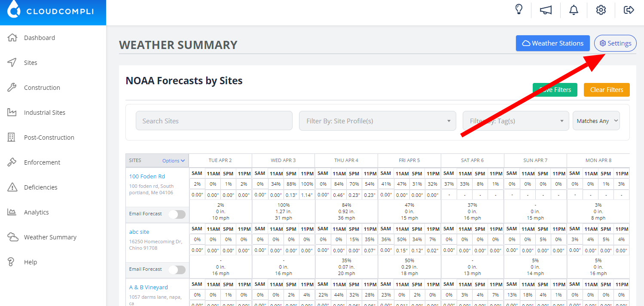Click the THU APR 4 column header
Image resolution: width=644 pixels, height=306 pixels.
pyautogui.click(x=346, y=160)
